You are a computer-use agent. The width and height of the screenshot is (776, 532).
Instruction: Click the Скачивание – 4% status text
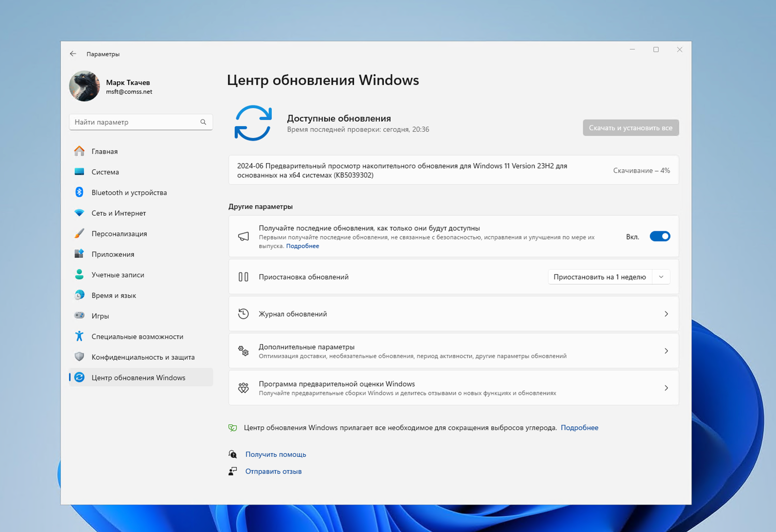(x=641, y=170)
